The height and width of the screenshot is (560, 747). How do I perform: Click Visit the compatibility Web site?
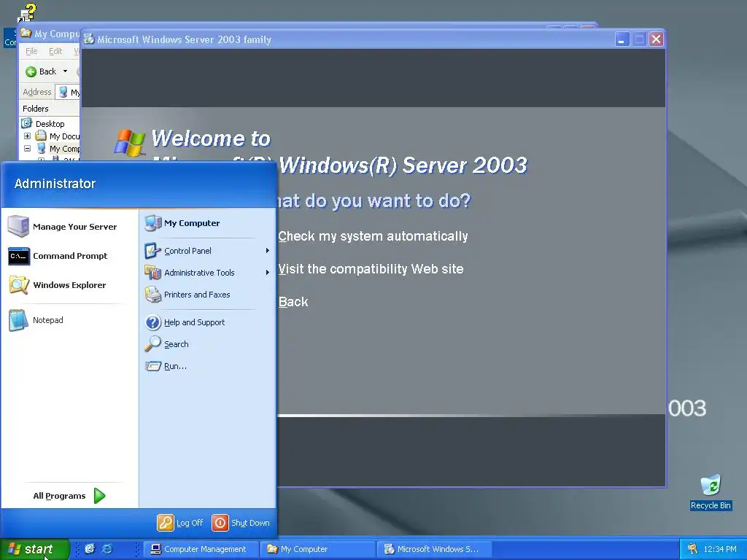[x=371, y=269]
